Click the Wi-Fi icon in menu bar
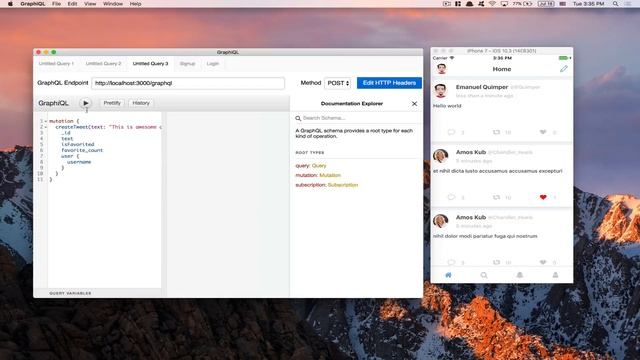This screenshot has height=360, width=640. click(x=492, y=4)
